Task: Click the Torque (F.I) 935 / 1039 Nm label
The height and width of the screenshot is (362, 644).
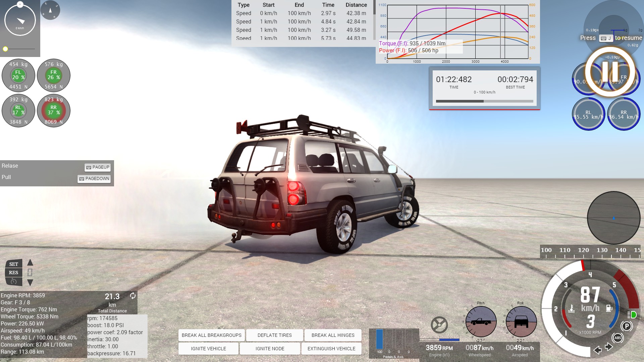Action: (x=412, y=43)
